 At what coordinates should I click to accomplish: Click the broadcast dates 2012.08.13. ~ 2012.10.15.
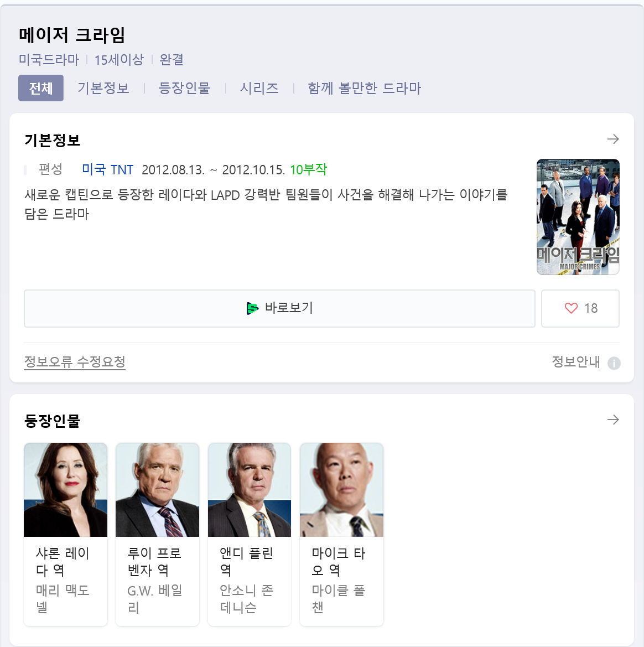pyautogui.click(x=214, y=169)
